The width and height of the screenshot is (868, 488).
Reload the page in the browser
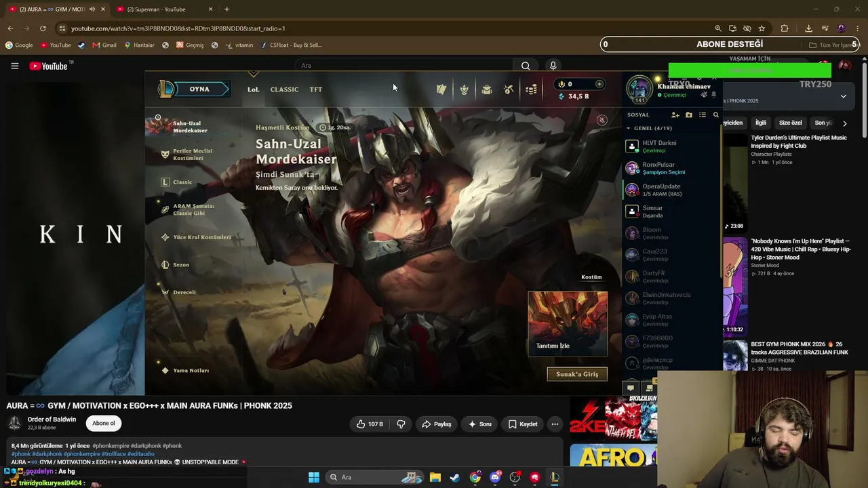pyautogui.click(x=43, y=28)
